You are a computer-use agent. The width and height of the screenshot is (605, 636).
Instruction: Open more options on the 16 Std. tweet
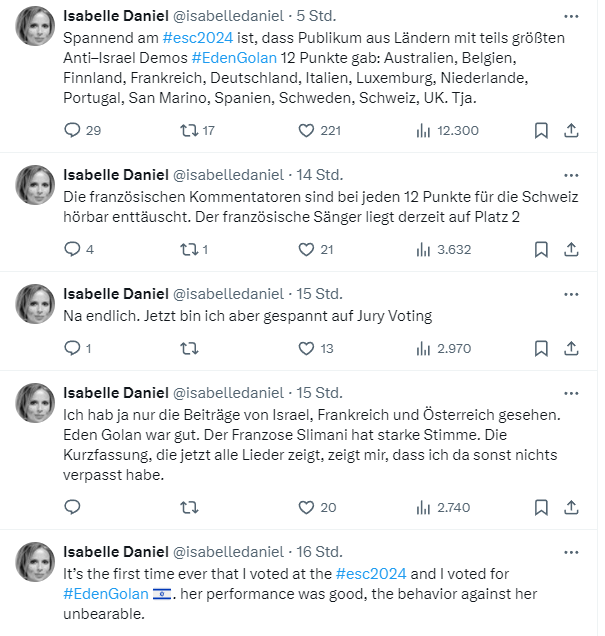571,552
